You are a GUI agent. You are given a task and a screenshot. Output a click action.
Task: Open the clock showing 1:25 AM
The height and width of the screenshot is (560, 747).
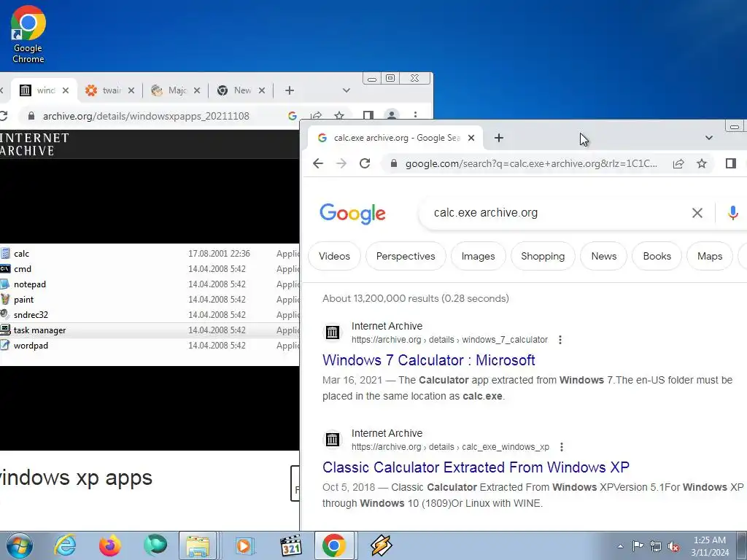pos(710,546)
